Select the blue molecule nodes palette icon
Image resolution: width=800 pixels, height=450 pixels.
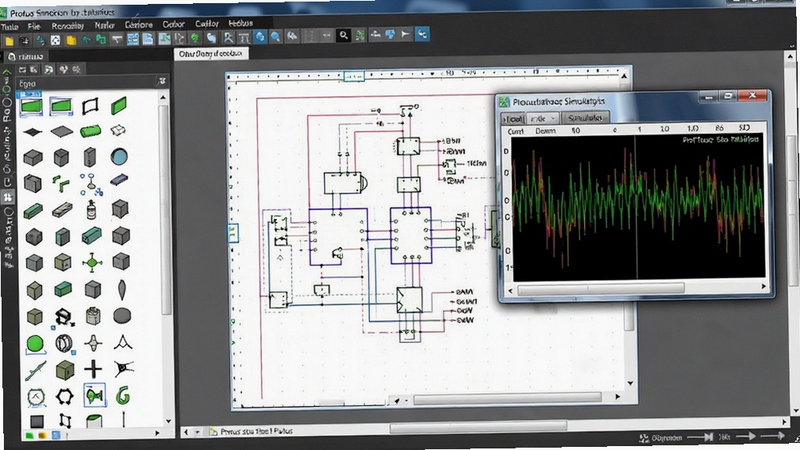click(x=92, y=185)
